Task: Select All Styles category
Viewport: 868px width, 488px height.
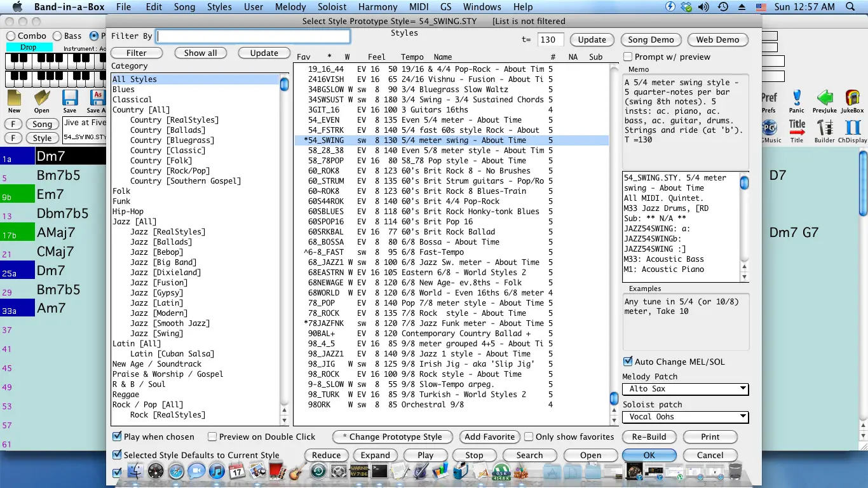Action: click(195, 79)
